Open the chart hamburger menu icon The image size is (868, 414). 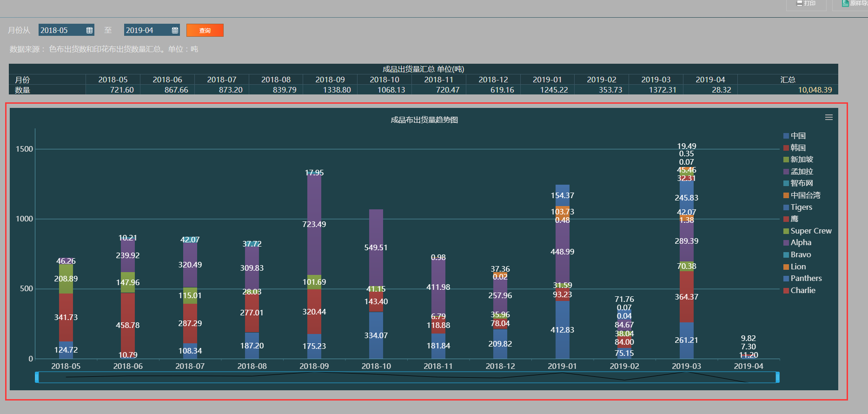tap(829, 117)
